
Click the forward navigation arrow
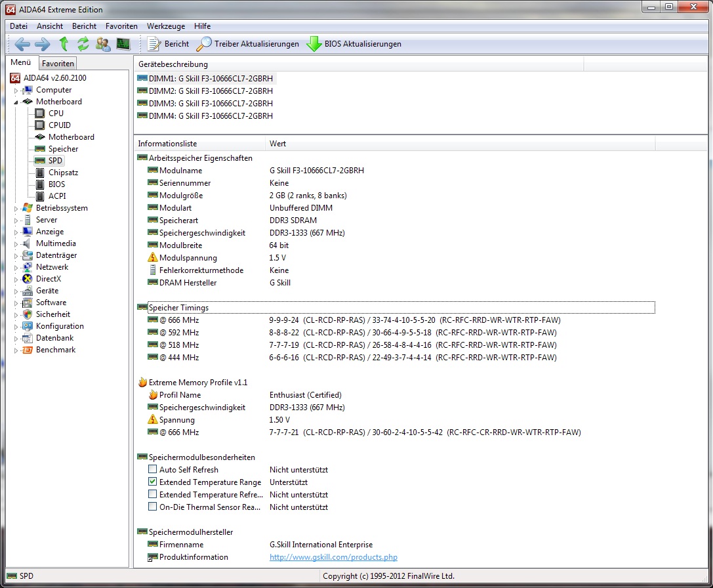[42, 44]
